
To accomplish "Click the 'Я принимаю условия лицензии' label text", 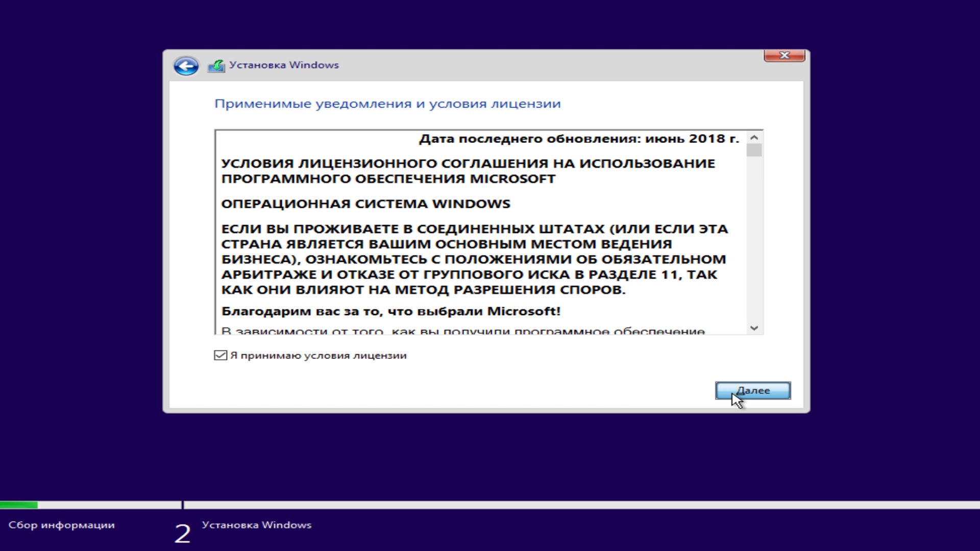I will (318, 356).
